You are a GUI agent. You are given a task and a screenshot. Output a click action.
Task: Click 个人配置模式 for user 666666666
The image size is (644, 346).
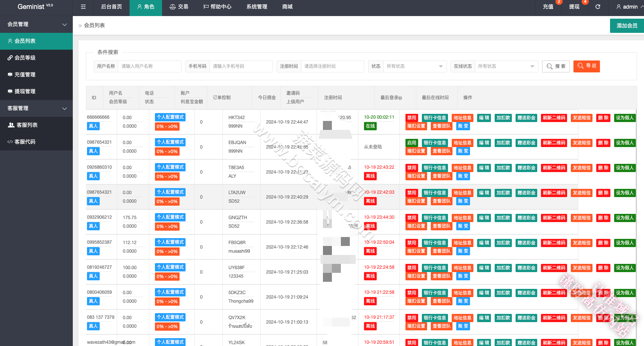(x=170, y=117)
